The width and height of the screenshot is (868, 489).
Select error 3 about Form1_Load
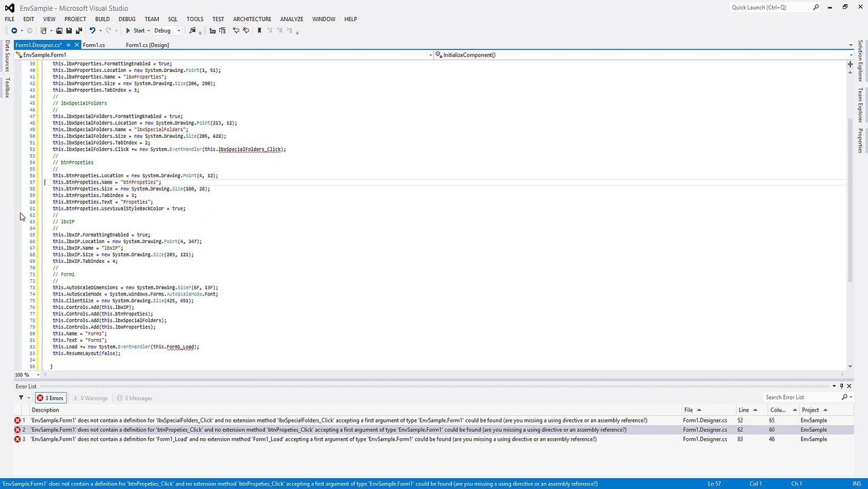(x=433, y=439)
